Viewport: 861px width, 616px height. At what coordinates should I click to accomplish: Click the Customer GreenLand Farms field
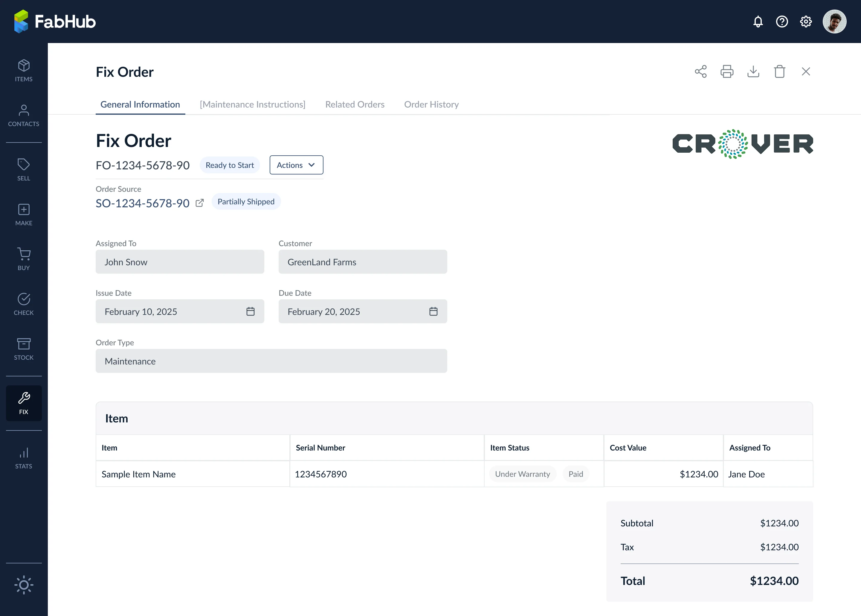pyautogui.click(x=363, y=262)
